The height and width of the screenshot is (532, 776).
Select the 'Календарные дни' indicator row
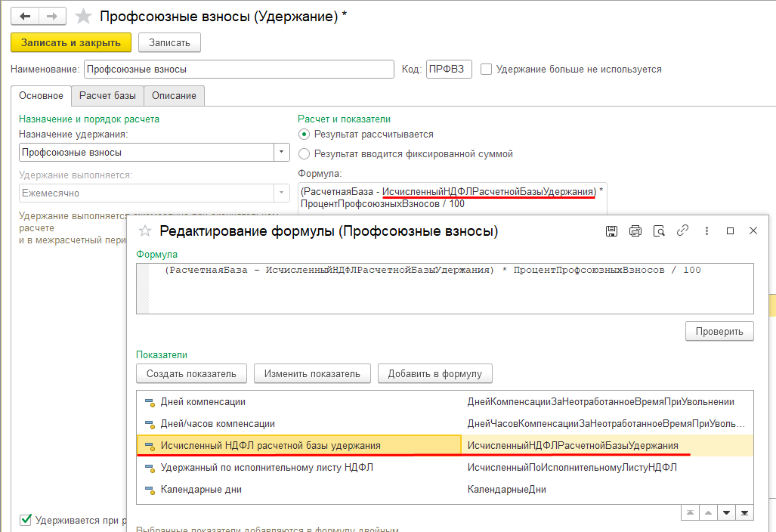coord(200,489)
